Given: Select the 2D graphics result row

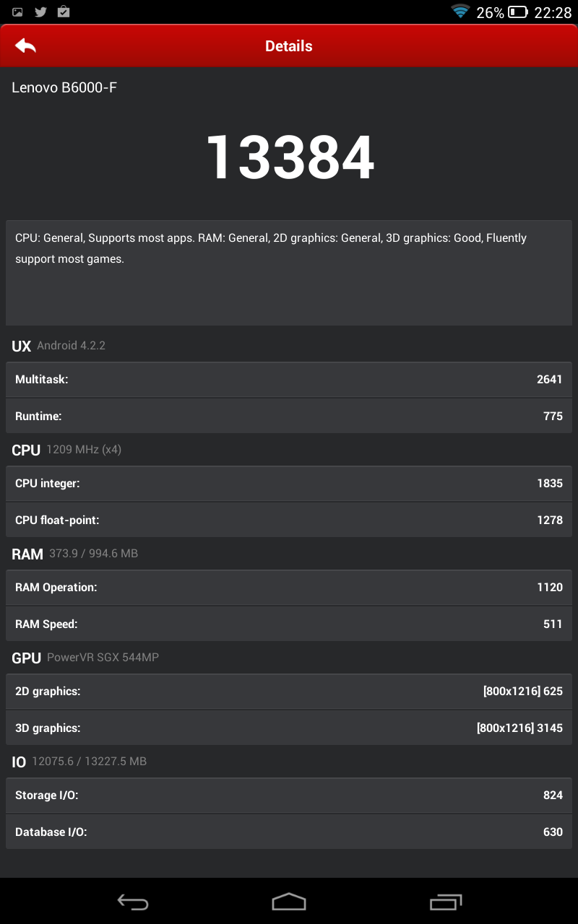Looking at the screenshot, I should (x=289, y=691).
